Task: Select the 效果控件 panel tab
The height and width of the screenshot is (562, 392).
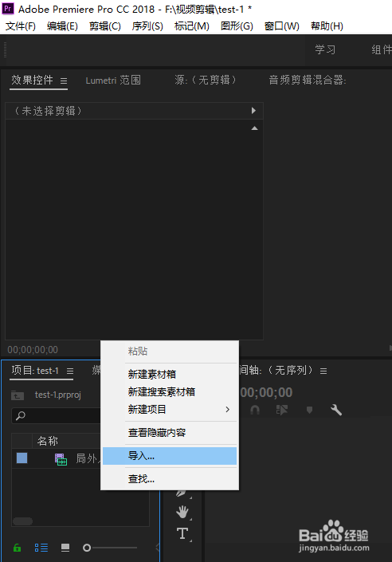Action: [32, 80]
